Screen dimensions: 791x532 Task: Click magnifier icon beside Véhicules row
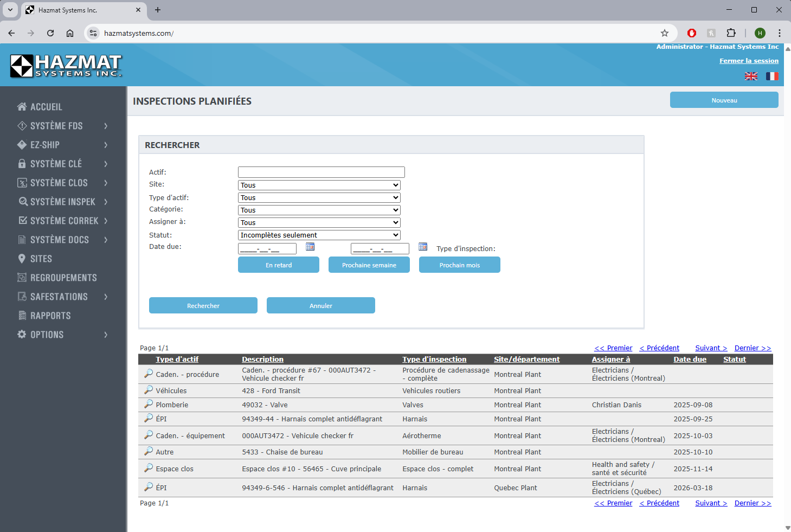[x=149, y=390]
